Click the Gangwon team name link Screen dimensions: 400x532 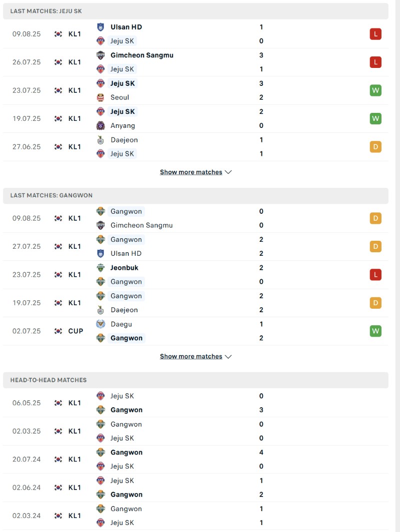pos(126,211)
